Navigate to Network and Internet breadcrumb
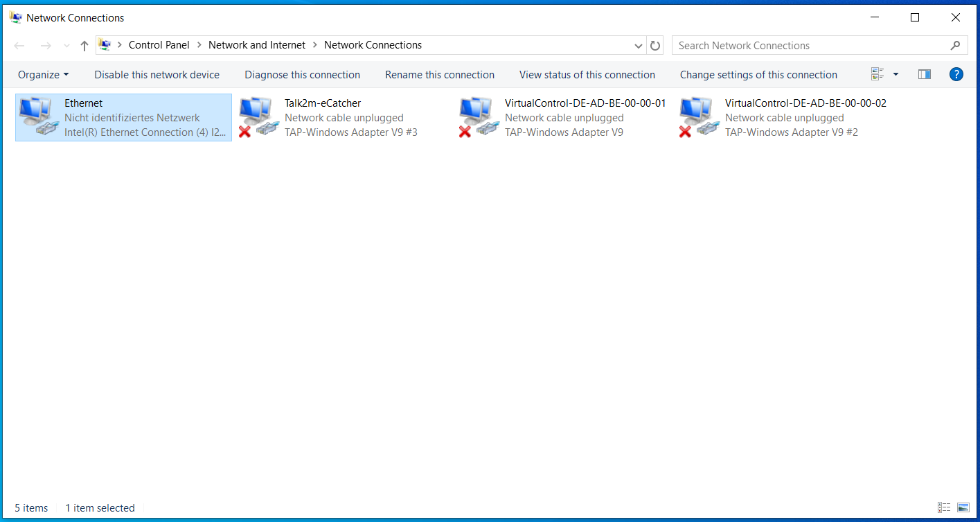Viewport: 980px width, 522px height. click(256, 45)
